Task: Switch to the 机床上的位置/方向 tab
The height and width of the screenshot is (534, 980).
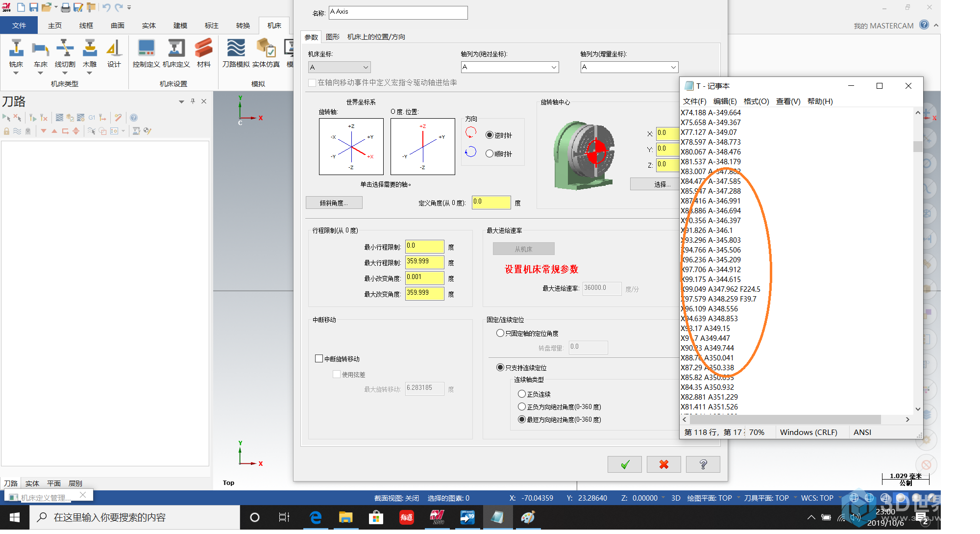Action: pos(376,37)
